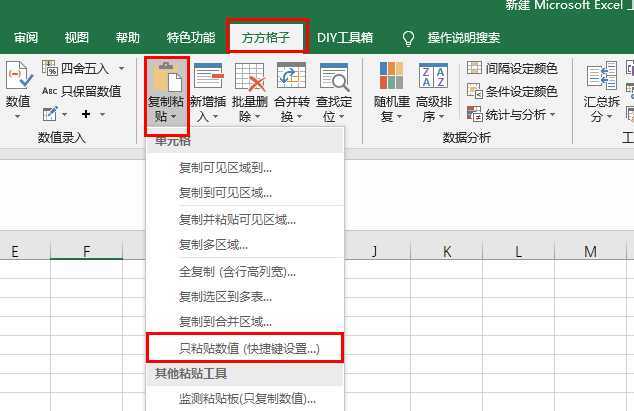The height and width of the screenshot is (411, 634).
Task: Click the 统计与分析 icon
Action: (475, 114)
